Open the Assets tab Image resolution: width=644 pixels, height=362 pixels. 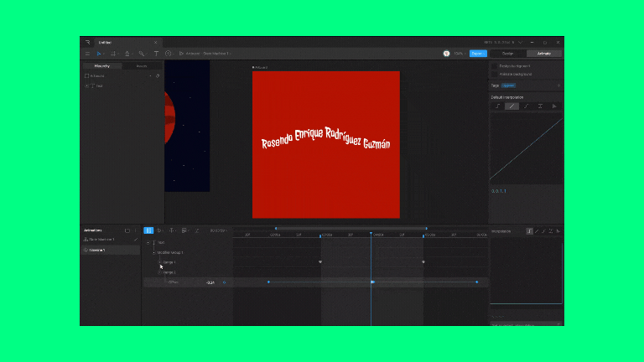coord(142,65)
